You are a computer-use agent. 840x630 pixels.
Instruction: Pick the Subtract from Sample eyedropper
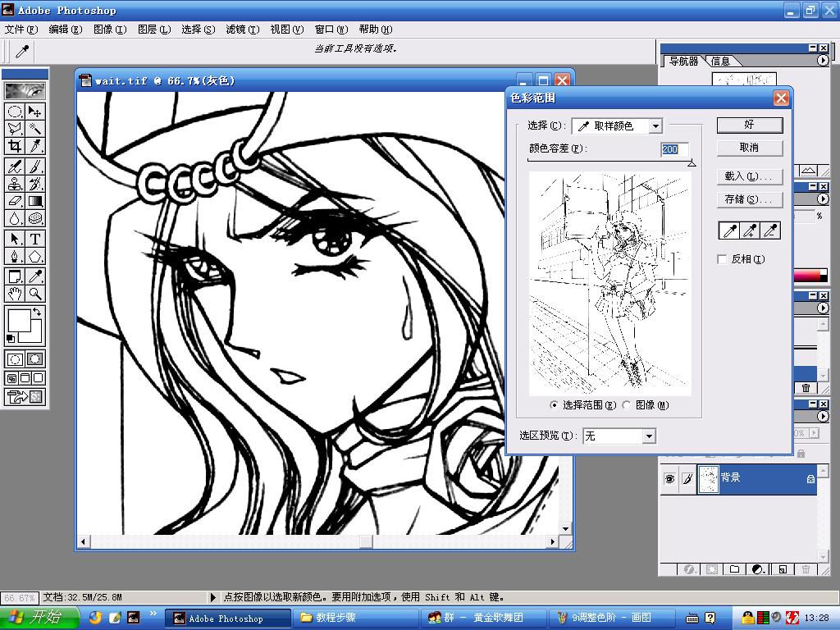(x=769, y=231)
